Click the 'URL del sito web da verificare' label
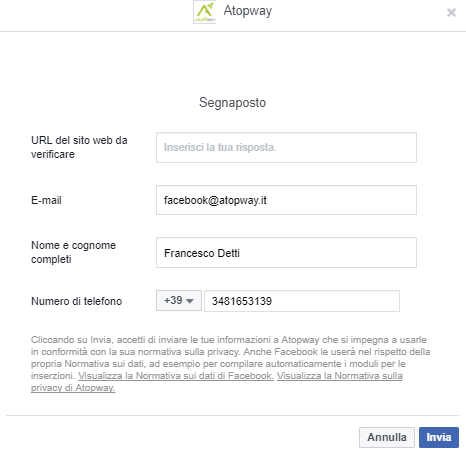 point(79,147)
